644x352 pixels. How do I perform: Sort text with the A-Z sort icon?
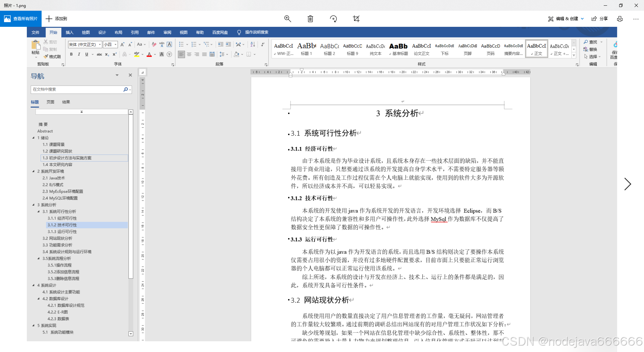253,45
